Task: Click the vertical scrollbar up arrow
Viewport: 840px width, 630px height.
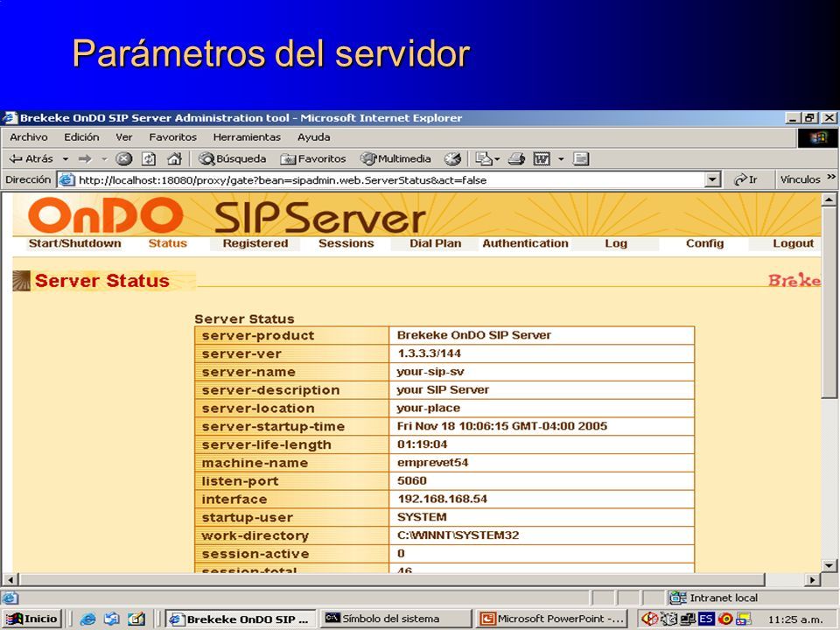Action: [829, 199]
